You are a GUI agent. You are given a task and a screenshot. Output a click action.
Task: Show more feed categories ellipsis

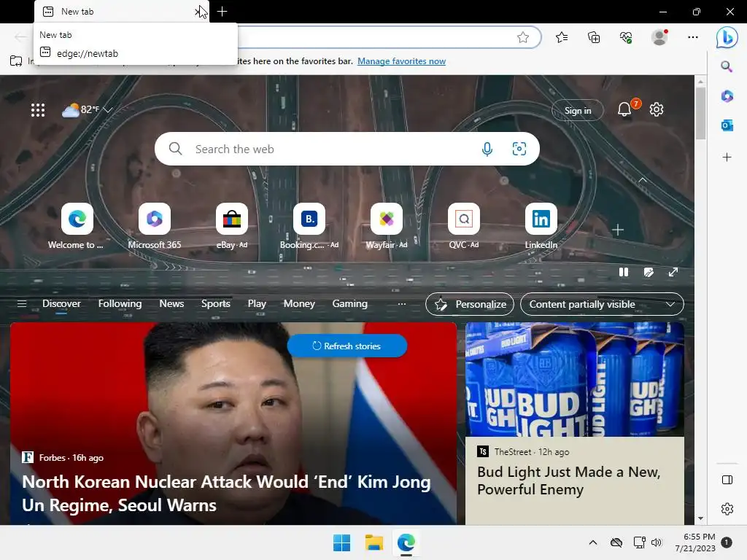point(402,304)
